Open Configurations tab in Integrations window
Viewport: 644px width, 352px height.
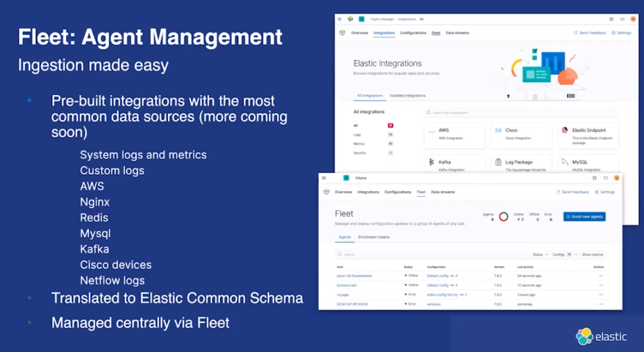pos(413,33)
